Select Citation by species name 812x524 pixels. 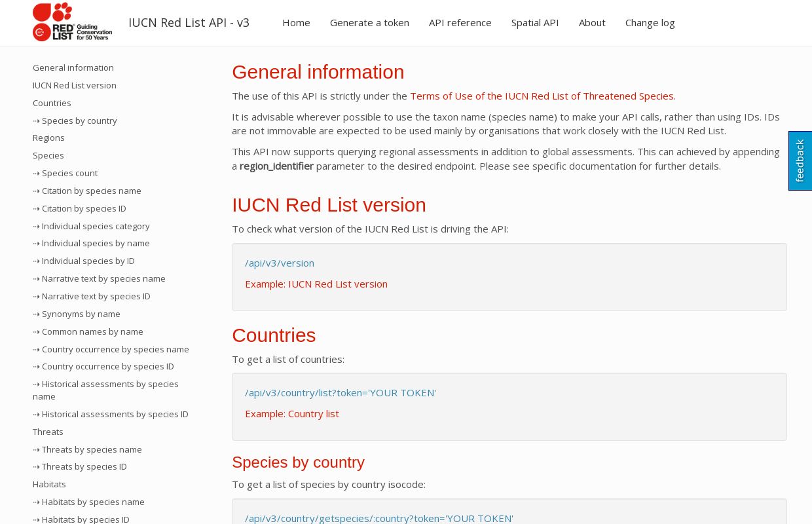pyautogui.click(x=87, y=191)
